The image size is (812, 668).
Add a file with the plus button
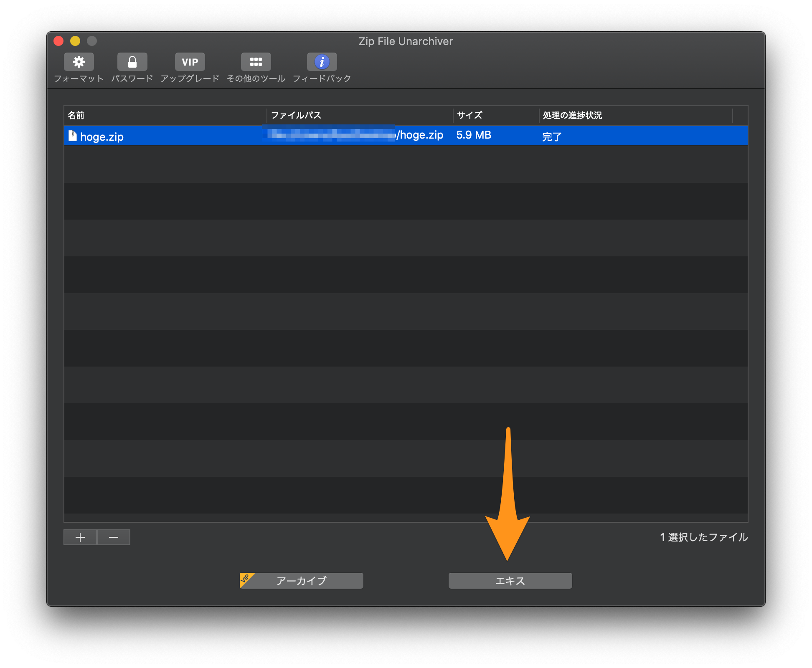pyautogui.click(x=80, y=537)
